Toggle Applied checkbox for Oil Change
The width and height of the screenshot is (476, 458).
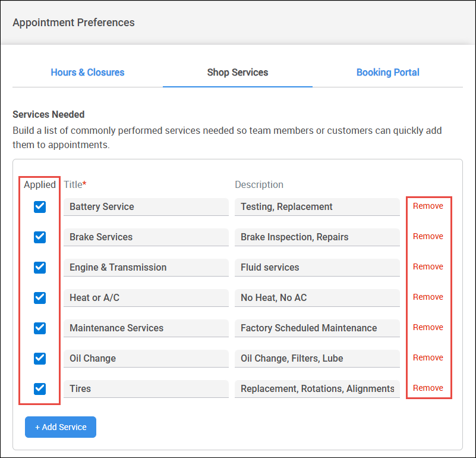click(40, 359)
